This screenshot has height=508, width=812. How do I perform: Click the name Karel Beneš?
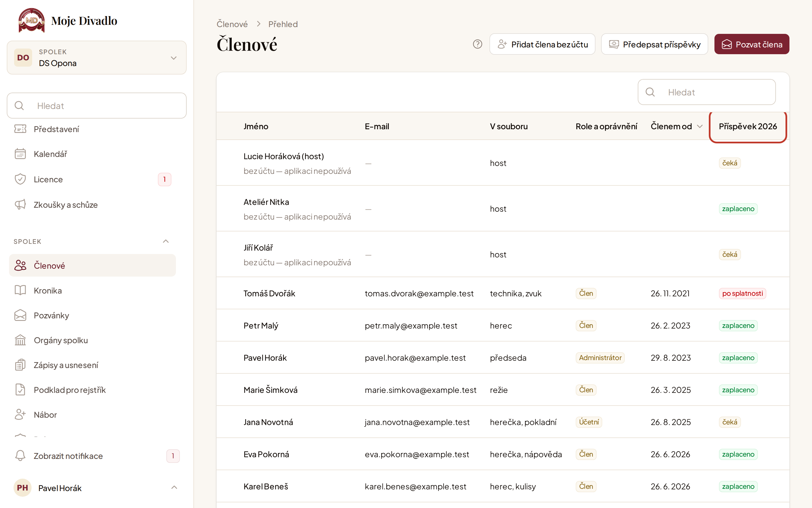click(266, 486)
